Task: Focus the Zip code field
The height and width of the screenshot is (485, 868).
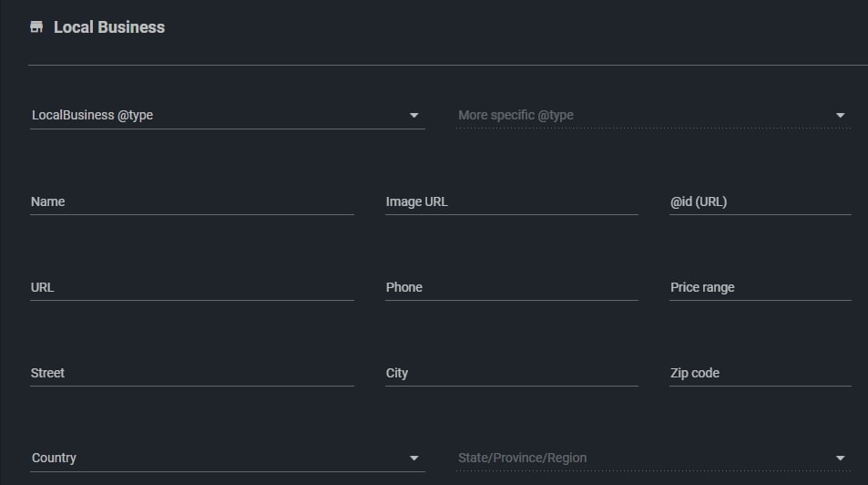Action: pyautogui.click(x=760, y=374)
